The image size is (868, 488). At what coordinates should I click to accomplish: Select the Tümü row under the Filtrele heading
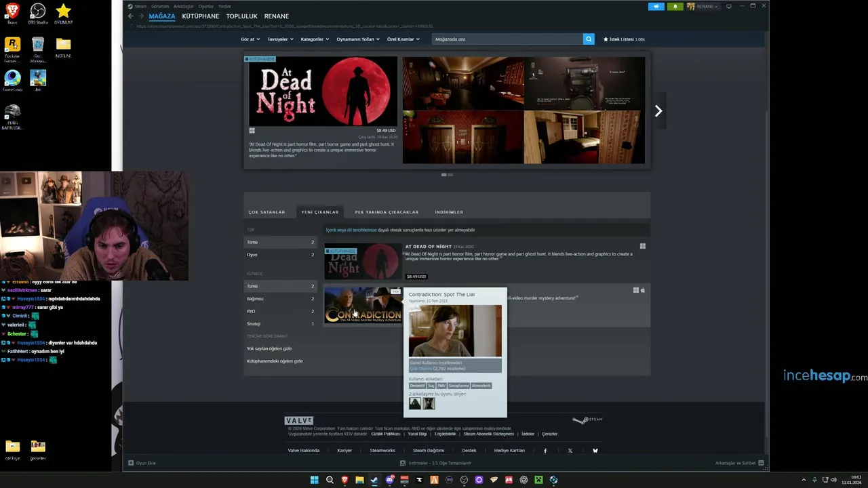(x=280, y=286)
